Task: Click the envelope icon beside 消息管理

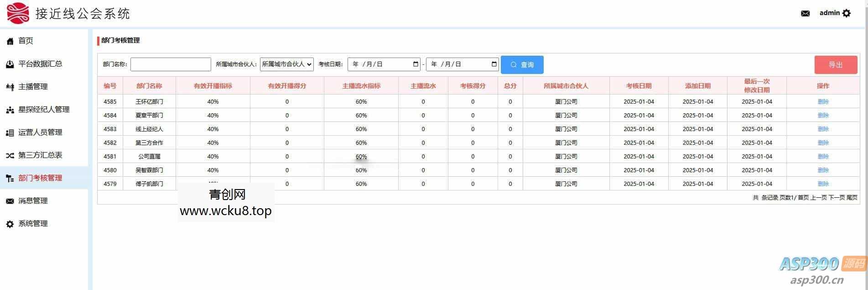Action: click(x=10, y=201)
